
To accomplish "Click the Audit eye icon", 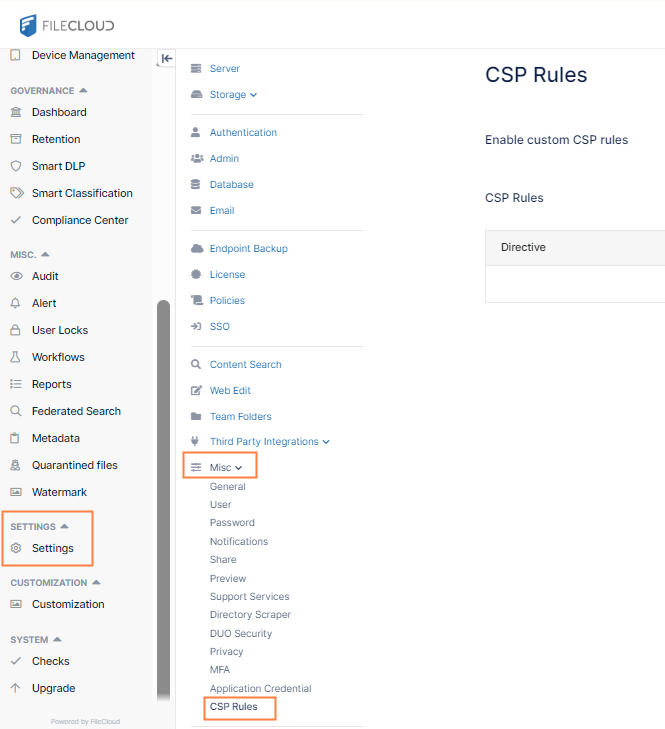I will pos(16,276).
